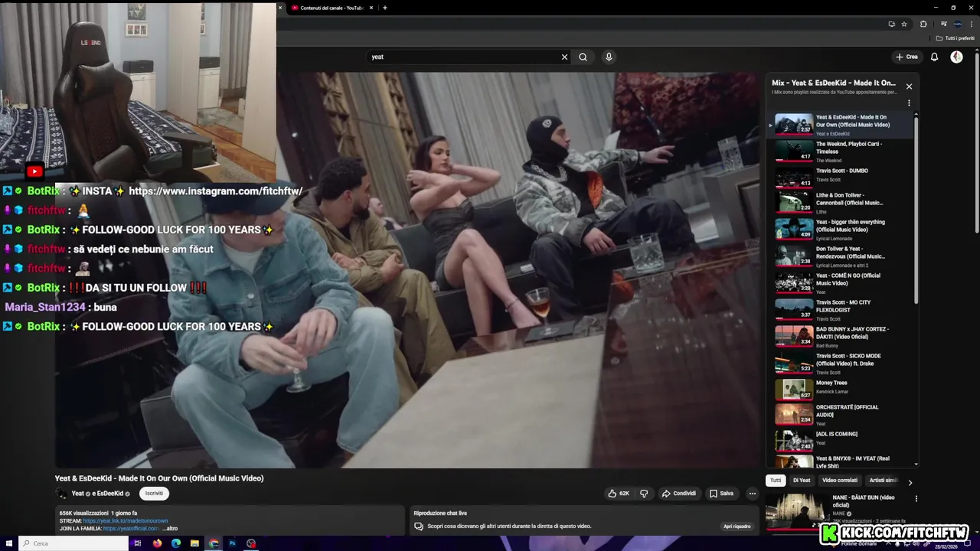Switch to 'Contenuti del canale - YouTube' tab

331,8
